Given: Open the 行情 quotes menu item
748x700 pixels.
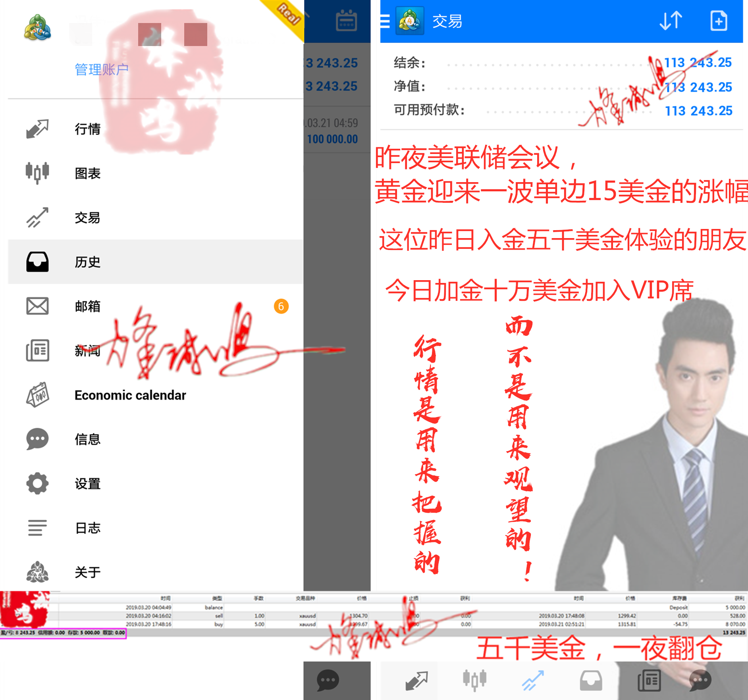Looking at the screenshot, I should click(87, 129).
